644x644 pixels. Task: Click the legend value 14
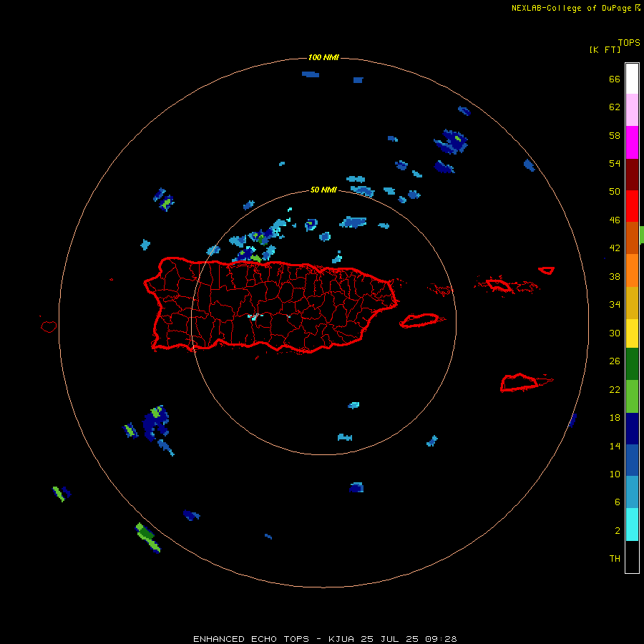click(615, 446)
